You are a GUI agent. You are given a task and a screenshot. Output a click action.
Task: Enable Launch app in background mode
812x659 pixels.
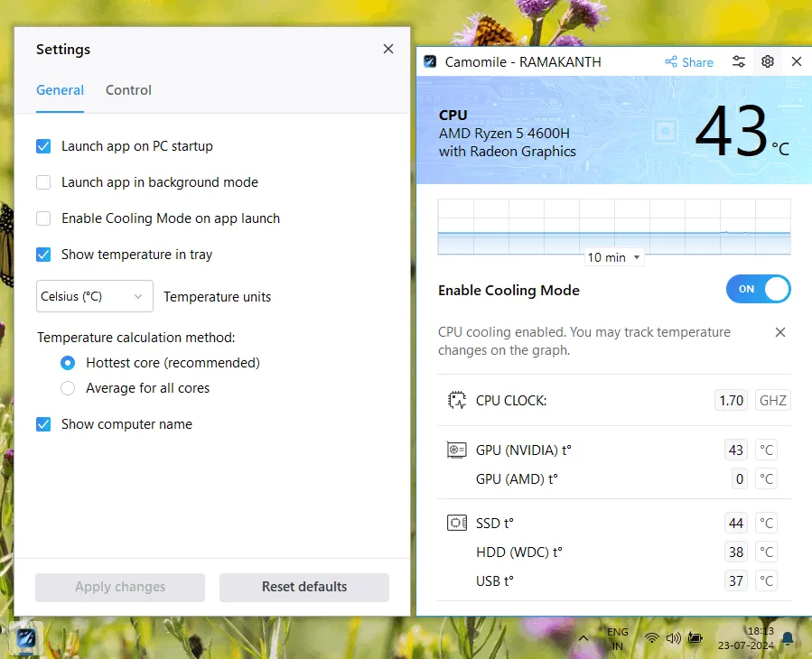pos(43,182)
